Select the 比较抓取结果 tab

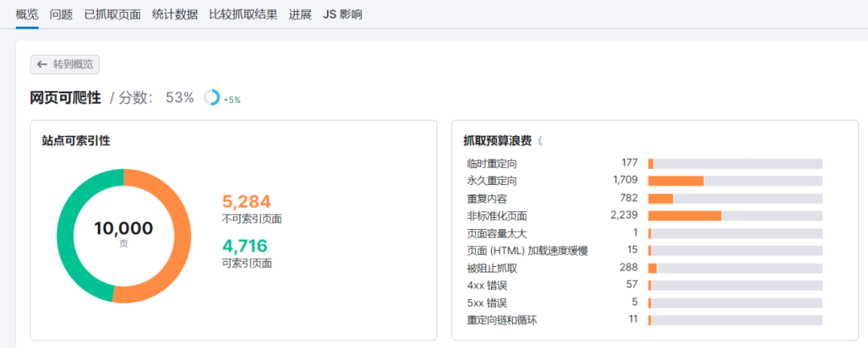point(243,14)
